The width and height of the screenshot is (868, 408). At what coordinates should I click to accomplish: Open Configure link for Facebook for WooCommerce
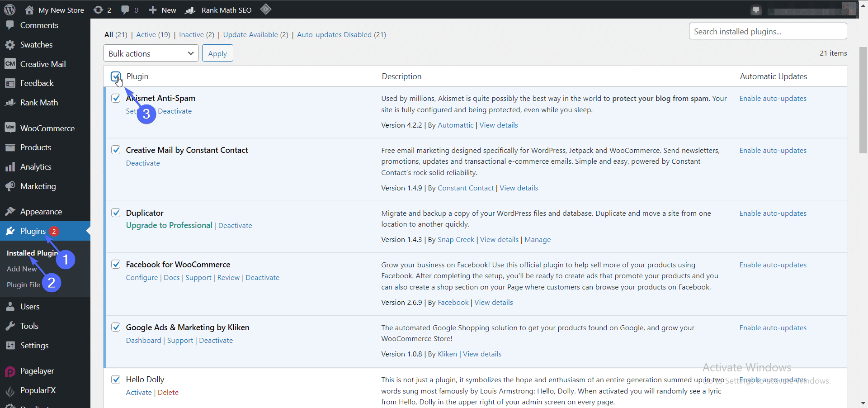(142, 278)
